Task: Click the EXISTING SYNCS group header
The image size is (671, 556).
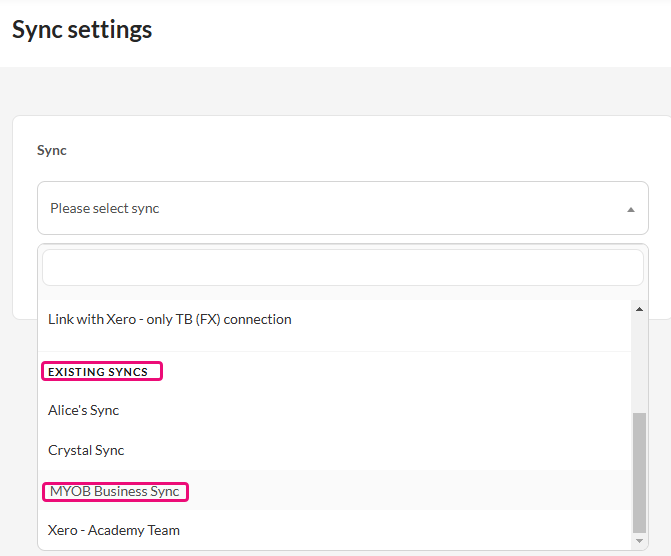Action: [x=98, y=372]
